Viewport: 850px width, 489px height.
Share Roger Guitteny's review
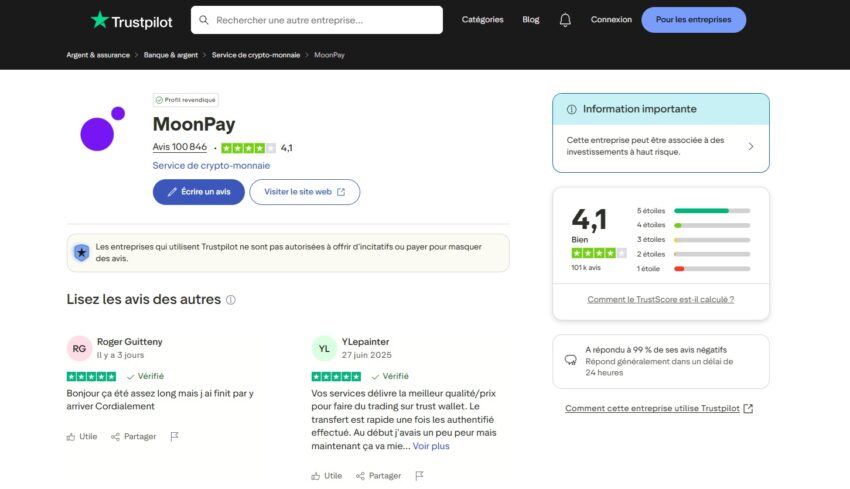(x=133, y=437)
